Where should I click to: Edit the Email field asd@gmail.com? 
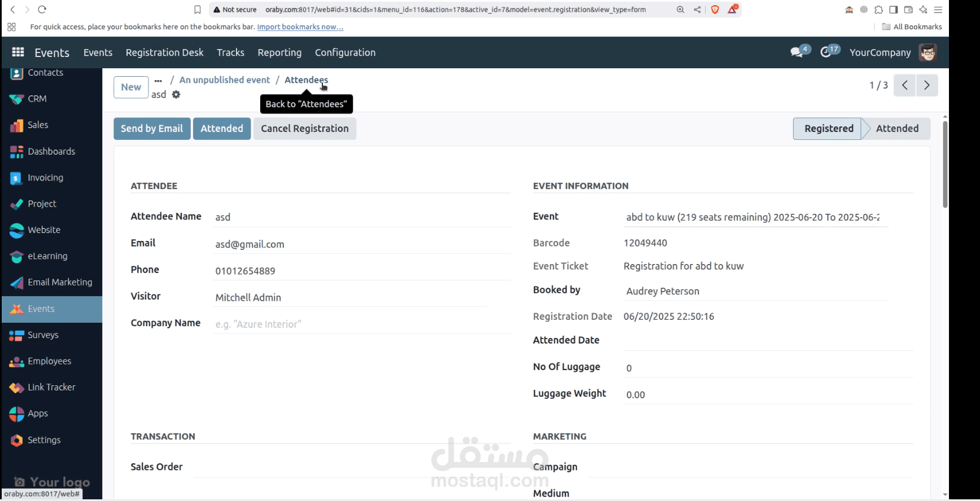click(x=361, y=244)
